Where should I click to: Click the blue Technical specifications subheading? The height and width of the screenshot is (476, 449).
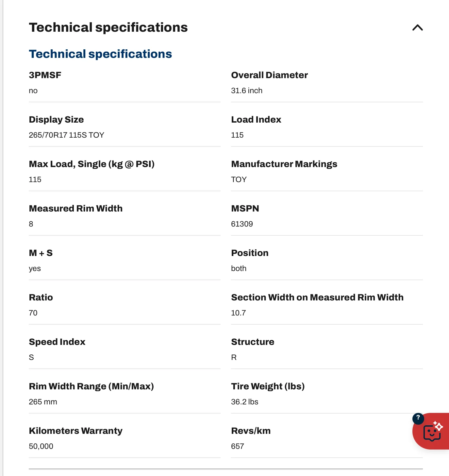click(100, 54)
